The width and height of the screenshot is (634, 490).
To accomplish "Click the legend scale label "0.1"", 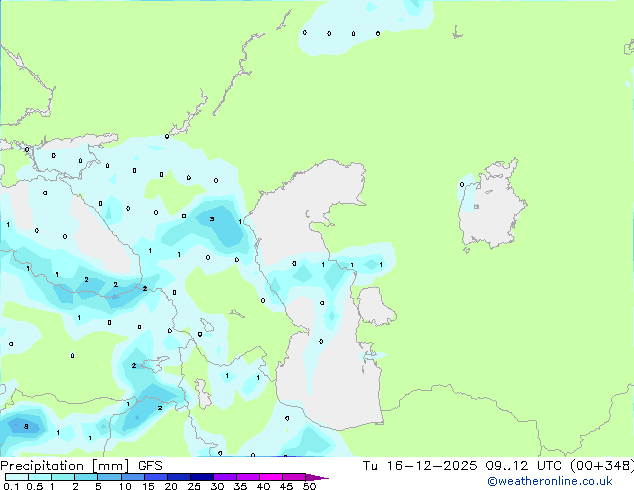I will (11, 486).
